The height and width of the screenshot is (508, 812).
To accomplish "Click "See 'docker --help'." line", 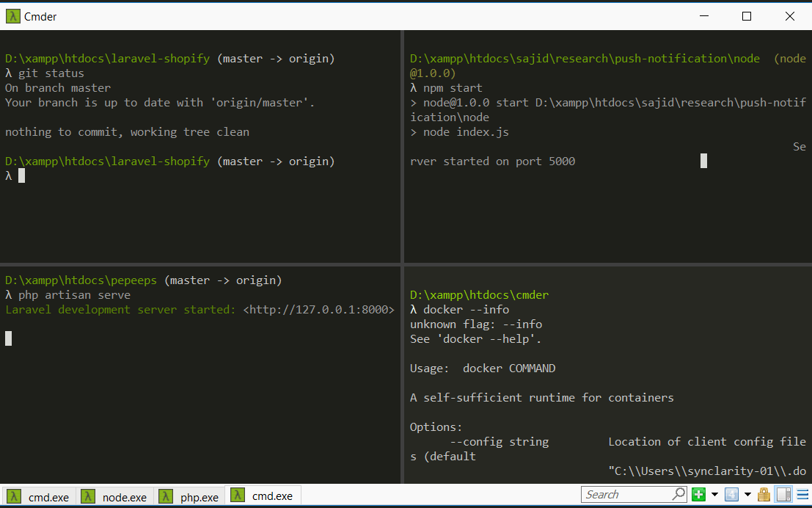I will [x=475, y=339].
